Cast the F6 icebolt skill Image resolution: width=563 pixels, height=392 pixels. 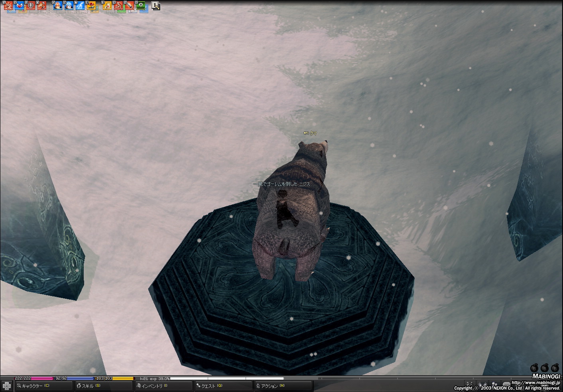pos(69,6)
